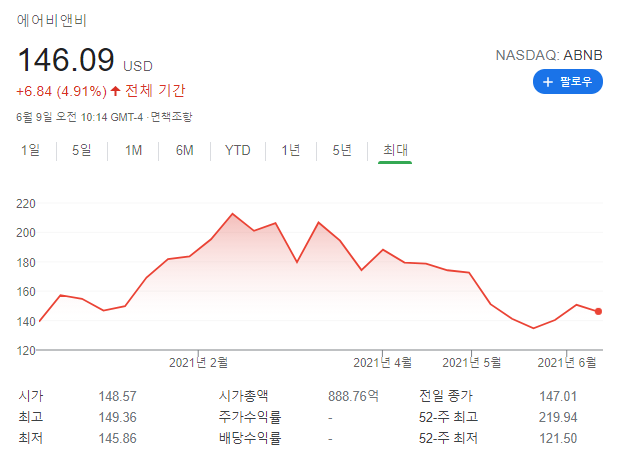This screenshot has width=618, height=465.
Task: Switch to the 6M range tab
Action: pos(184,150)
